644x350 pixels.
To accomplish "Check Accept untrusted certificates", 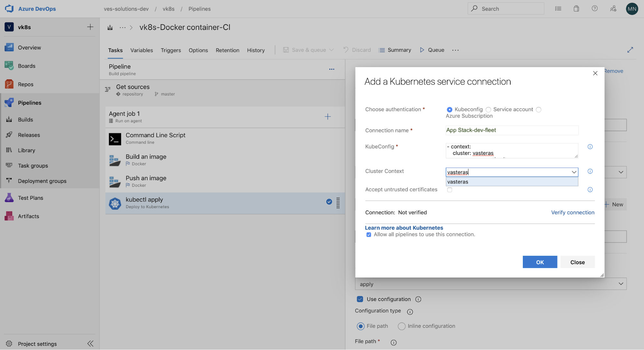I will pos(449,190).
